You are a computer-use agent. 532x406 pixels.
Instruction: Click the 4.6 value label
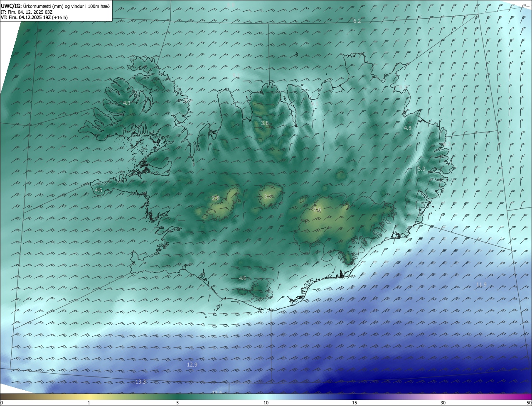click(x=243, y=279)
